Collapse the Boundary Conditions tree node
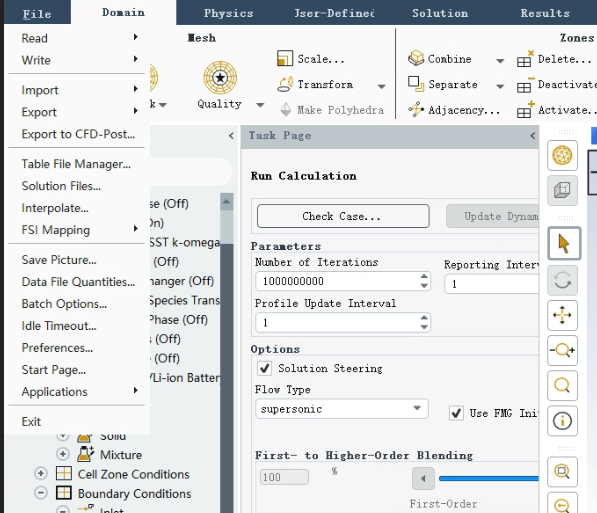Screen dimensions: 597x513 (41, 493)
